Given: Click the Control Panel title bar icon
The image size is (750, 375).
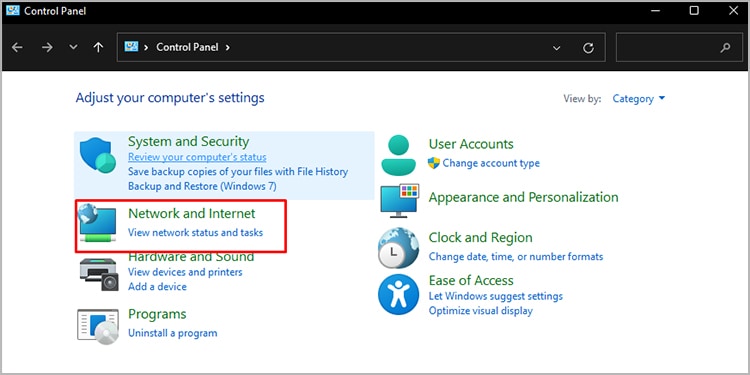Looking at the screenshot, I should (13, 10).
